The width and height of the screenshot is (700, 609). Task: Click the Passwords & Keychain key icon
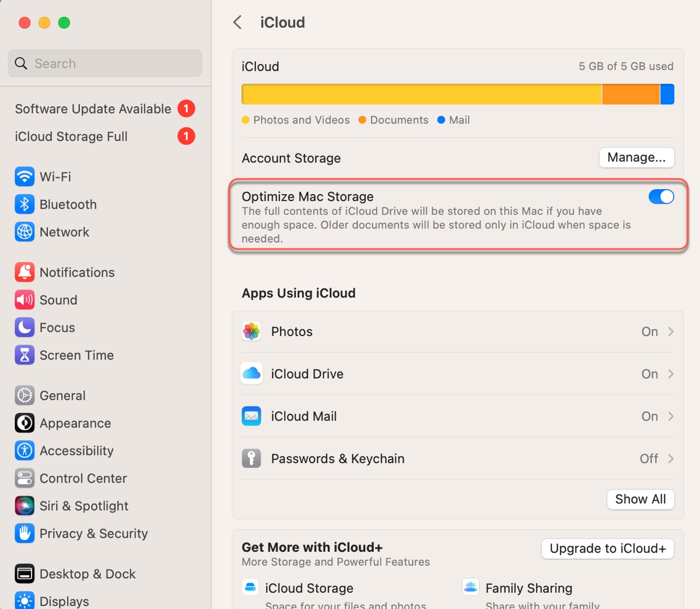[251, 459]
